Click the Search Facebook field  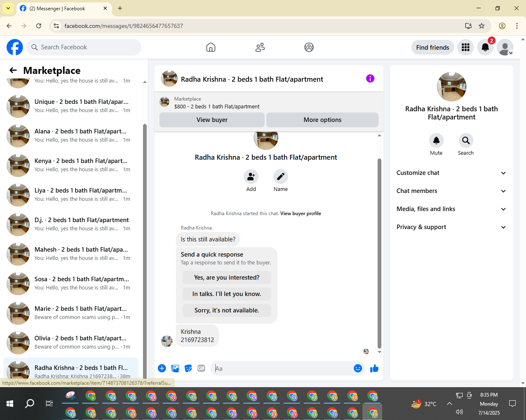click(x=84, y=47)
